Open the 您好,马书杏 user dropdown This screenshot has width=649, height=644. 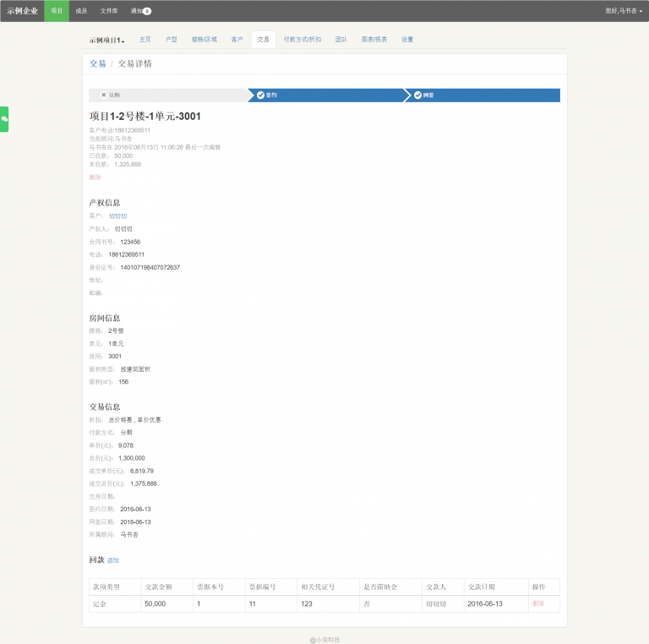click(624, 11)
